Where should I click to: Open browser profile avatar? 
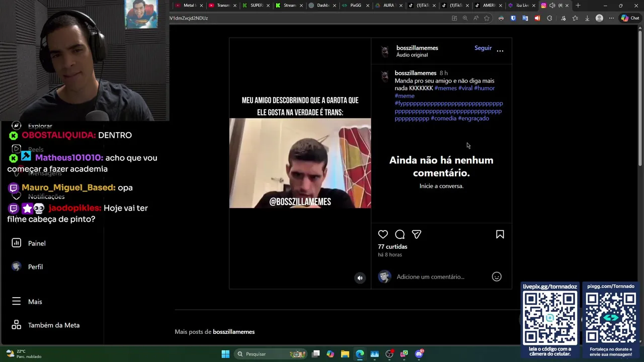(599, 18)
